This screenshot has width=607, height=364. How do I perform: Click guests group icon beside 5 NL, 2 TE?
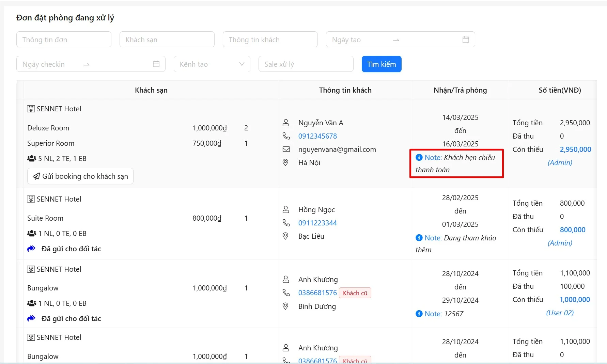click(32, 159)
